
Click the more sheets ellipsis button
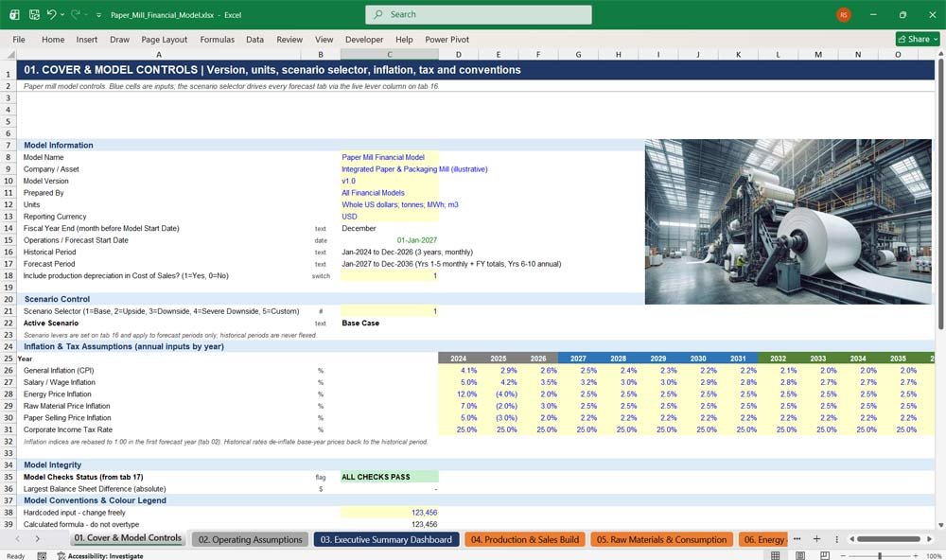click(x=797, y=539)
